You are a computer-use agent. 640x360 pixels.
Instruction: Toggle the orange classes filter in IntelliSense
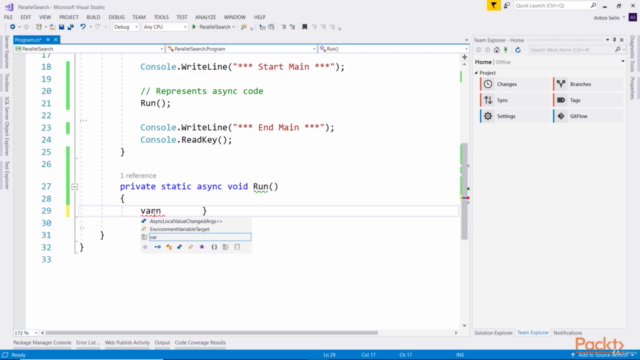(169, 247)
